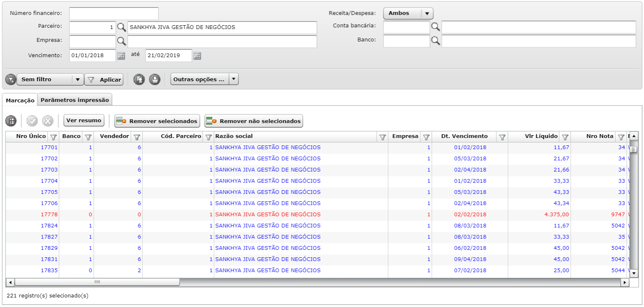Filter the Razão social column
This screenshot has width=644, height=307.
(x=383, y=137)
